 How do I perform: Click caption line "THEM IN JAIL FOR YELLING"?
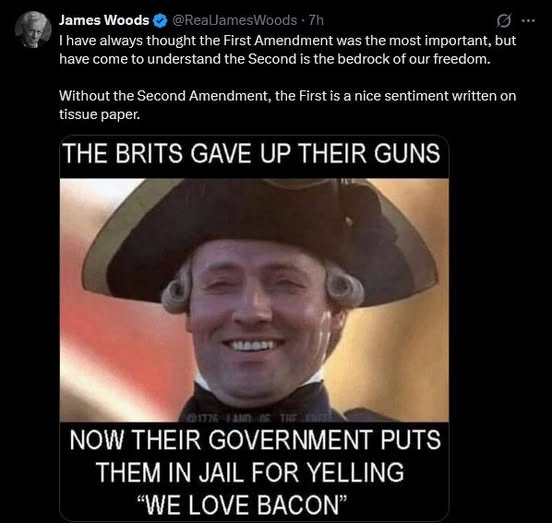250,472
